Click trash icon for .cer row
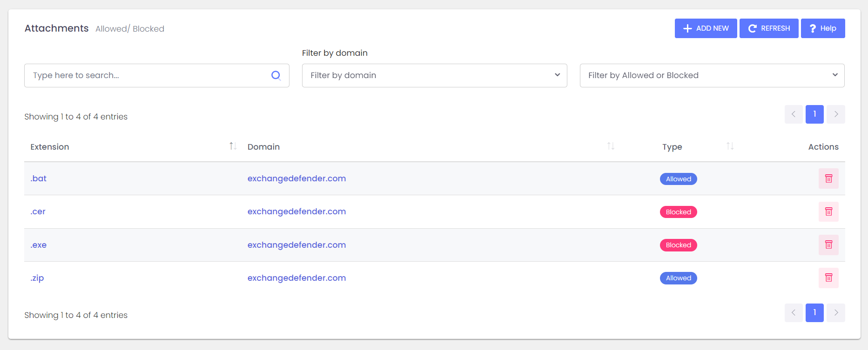 click(x=828, y=211)
